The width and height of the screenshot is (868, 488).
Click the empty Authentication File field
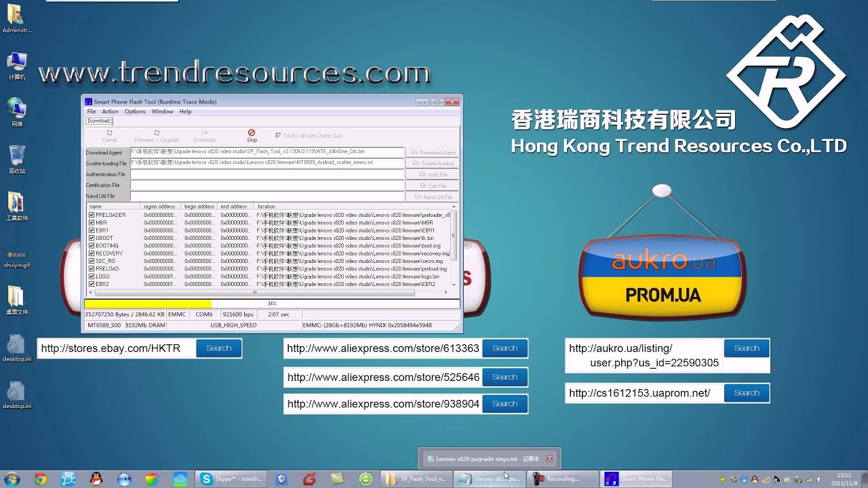pyautogui.click(x=267, y=175)
